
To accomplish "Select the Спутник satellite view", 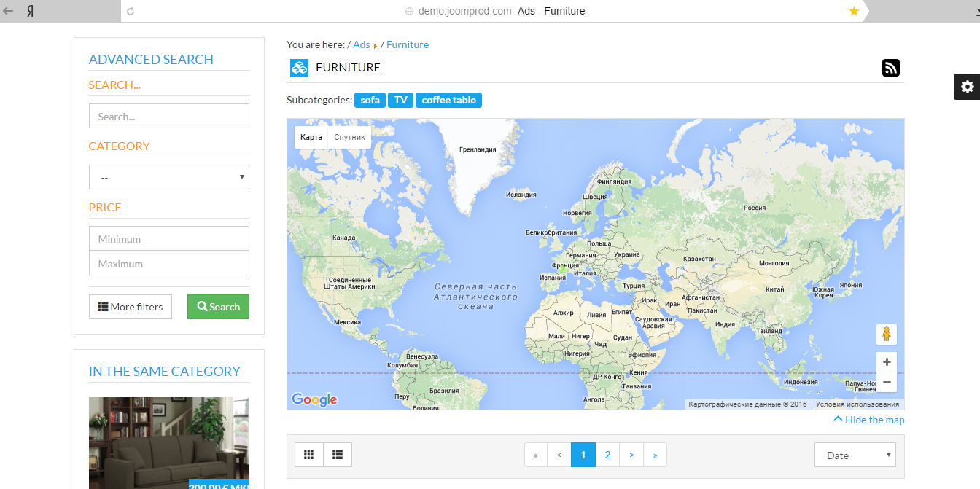I will (x=349, y=137).
